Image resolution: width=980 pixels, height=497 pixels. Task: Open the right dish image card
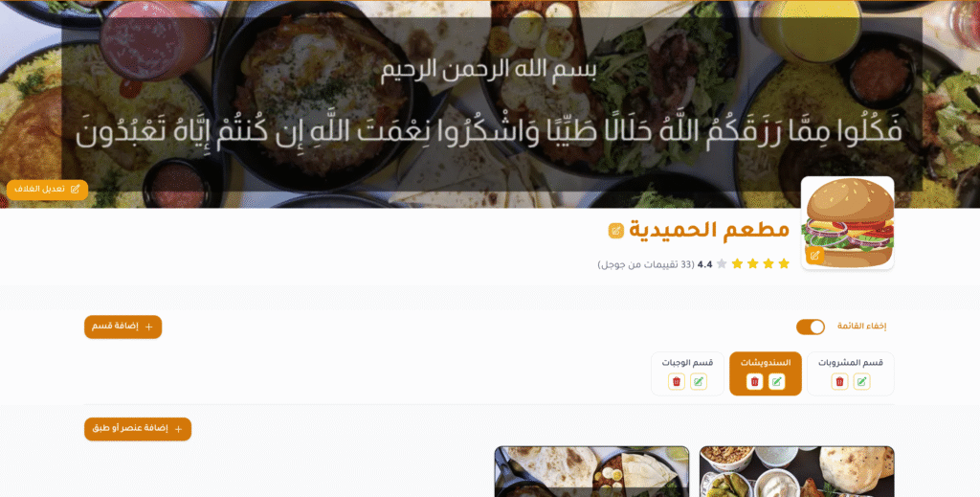[797, 471]
